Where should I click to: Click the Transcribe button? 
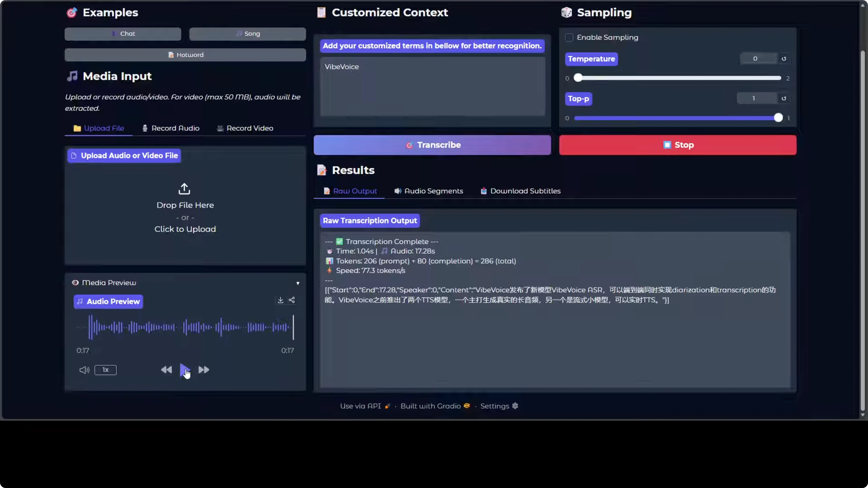click(x=432, y=145)
